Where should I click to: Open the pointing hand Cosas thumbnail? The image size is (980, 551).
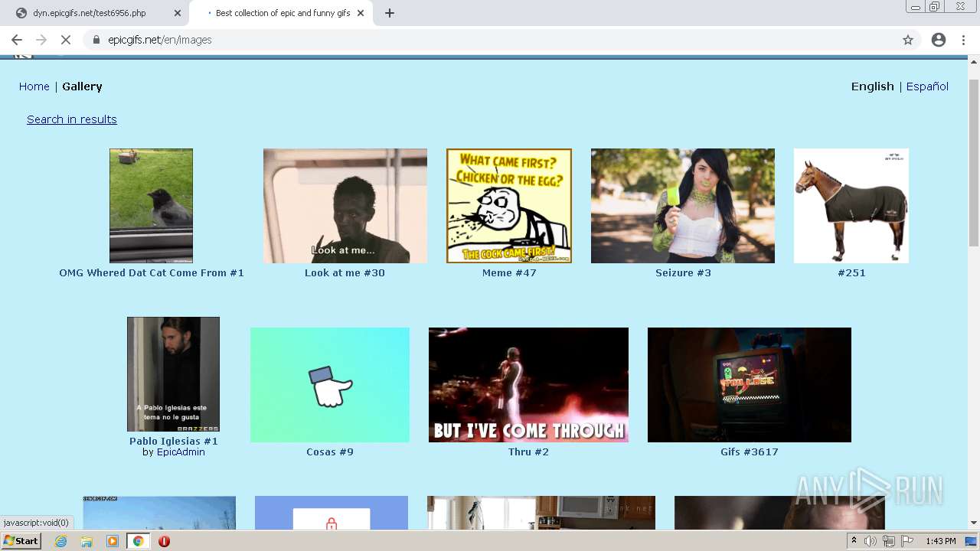pyautogui.click(x=330, y=385)
